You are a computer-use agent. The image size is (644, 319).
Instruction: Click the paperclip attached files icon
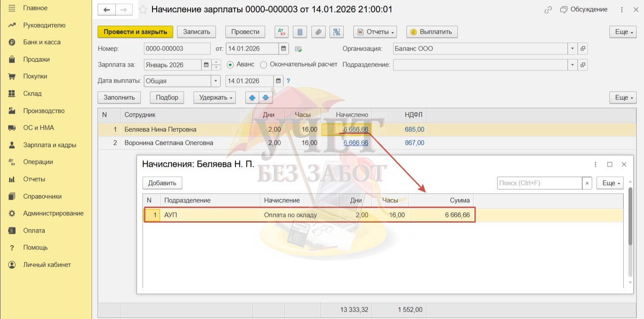tap(318, 32)
